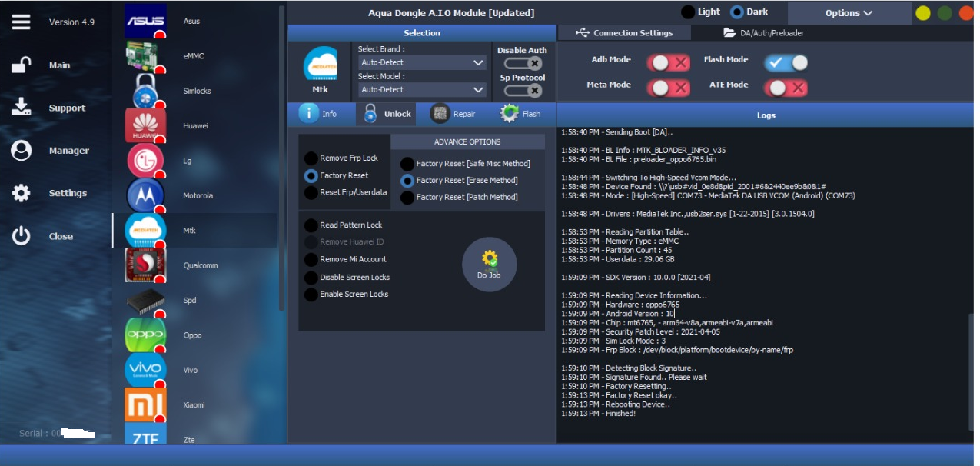980x466 pixels.
Task: Click the yellow circle window button
Action: [x=922, y=13]
